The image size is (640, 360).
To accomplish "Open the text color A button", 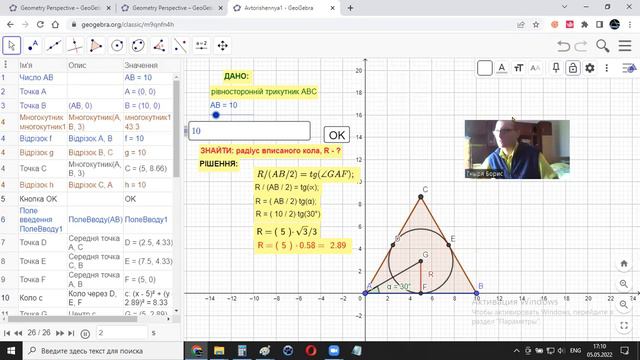I will tap(502, 68).
